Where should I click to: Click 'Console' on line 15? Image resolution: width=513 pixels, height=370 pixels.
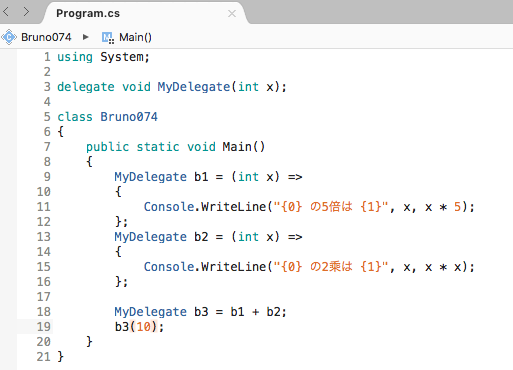pyautogui.click(x=169, y=267)
